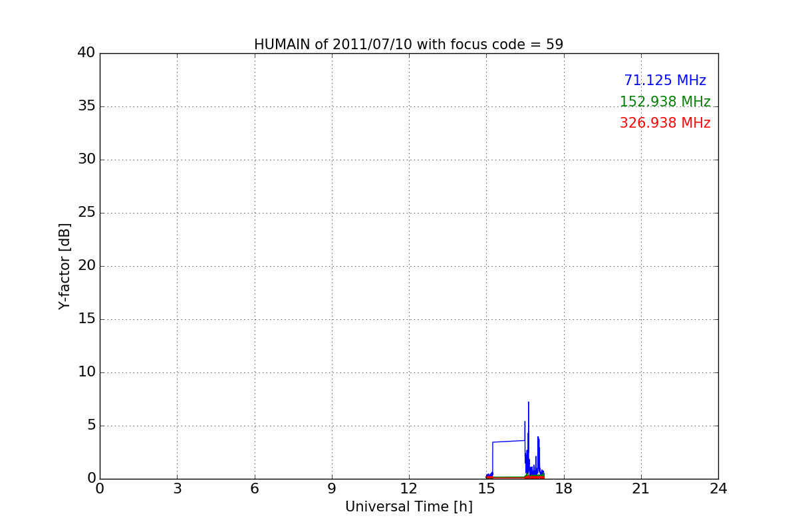Click the x-axis tick label 9
Viewport: 798px width, 532px height.
[x=332, y=489]
